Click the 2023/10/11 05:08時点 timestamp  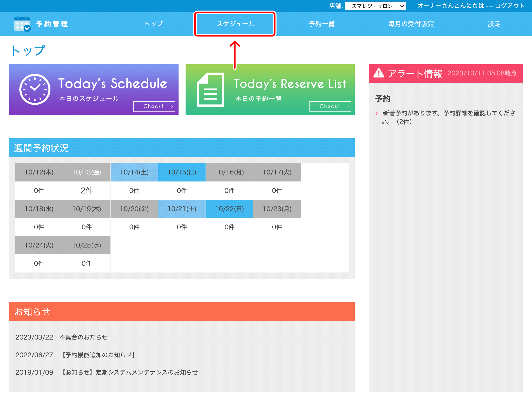coord(482,73)
